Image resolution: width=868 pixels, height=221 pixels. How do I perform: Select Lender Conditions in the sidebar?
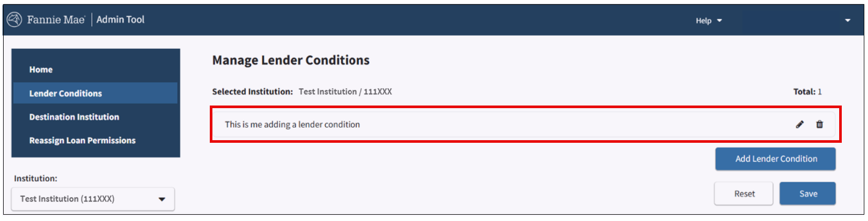66,93
